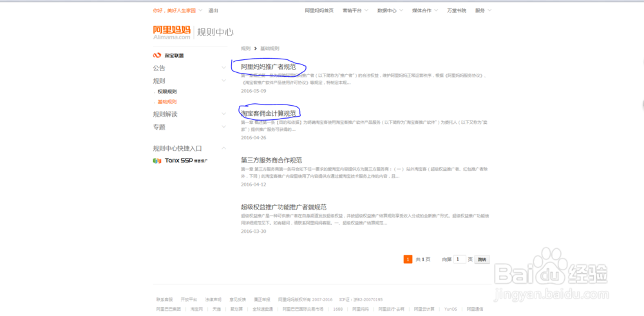
Task: Open 阿里巴巴集团 footer link
Action: click(168, 309)
